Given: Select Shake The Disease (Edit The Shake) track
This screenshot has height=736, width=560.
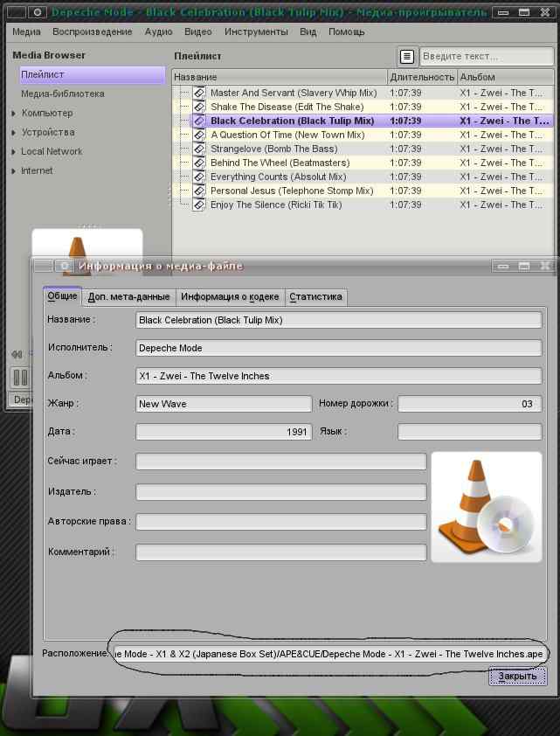Looking at the screenshot, I should [x=287, y=107].
